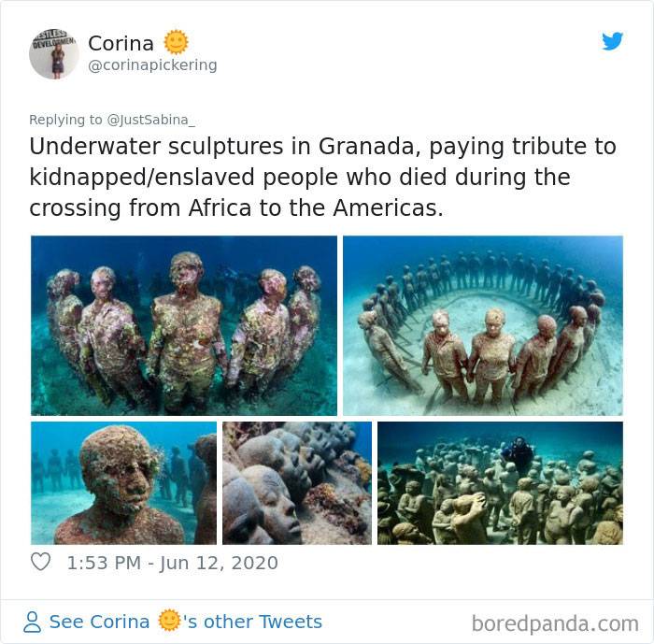Click the diver in the bottom-right photo

pos(518,452)
